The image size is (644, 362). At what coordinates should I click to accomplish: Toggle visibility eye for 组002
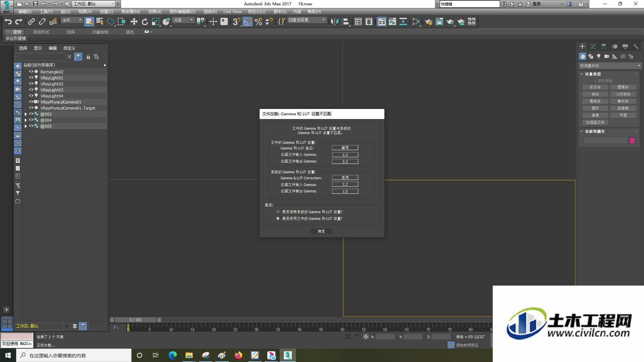(31, 114)
